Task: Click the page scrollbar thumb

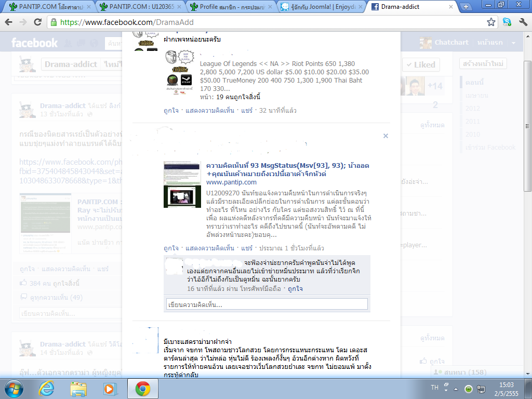Action: 527,126
